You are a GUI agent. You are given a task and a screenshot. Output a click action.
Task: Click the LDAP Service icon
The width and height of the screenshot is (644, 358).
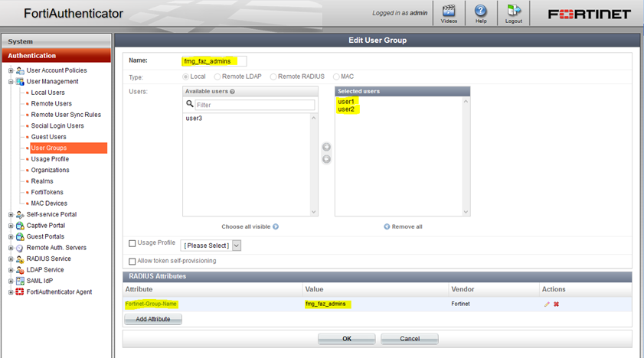pos(20,270)
